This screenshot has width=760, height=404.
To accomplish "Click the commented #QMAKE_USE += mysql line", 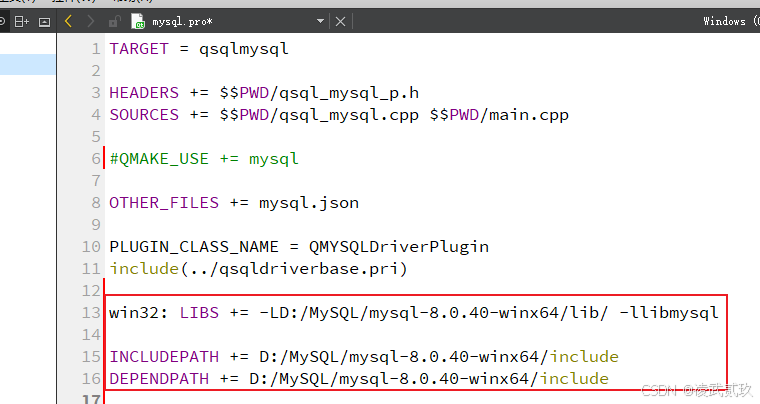I will click(204, 159).
